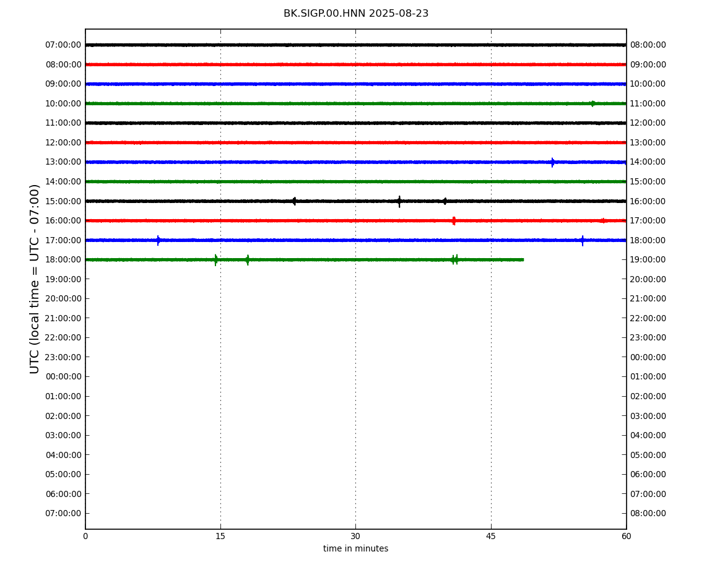
Task: Click x-axis tick label 45
Action: pos(491,536)
